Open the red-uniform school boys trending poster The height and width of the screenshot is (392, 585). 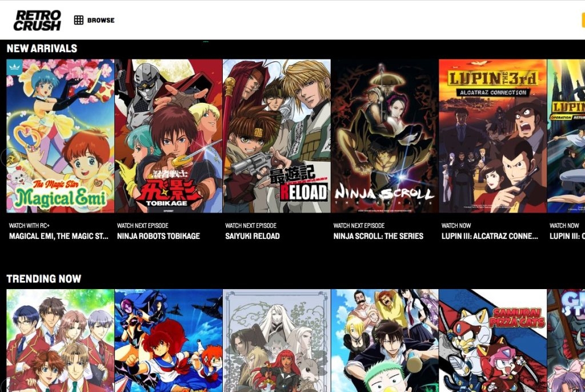pos(61,341)
